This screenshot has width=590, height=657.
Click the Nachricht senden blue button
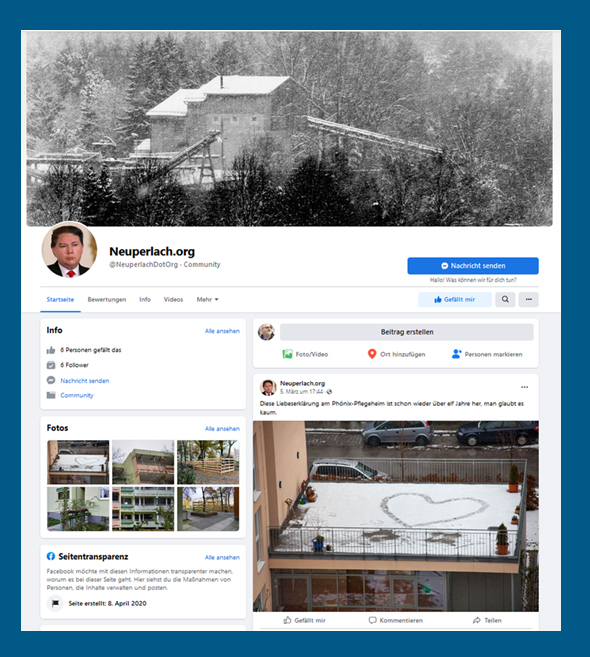(x=473, y=266)
